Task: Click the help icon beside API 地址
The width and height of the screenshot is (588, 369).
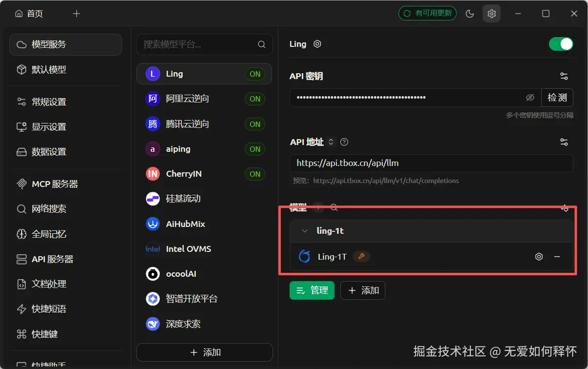Action: [x=344, y=142]
